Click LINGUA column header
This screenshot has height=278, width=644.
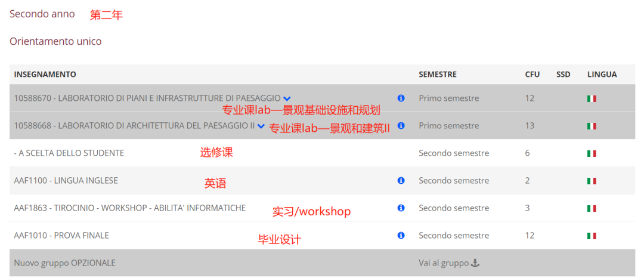tap(602, 75)
